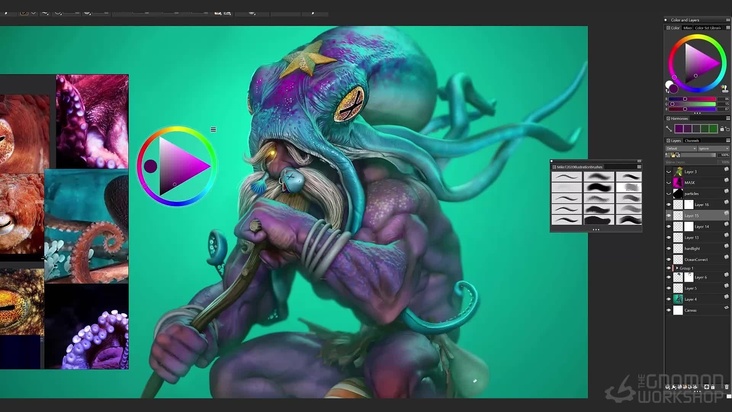
Task: Select the third-row middle soft gray brush variant
Action: pyautogui.click(x=598, y=198)
